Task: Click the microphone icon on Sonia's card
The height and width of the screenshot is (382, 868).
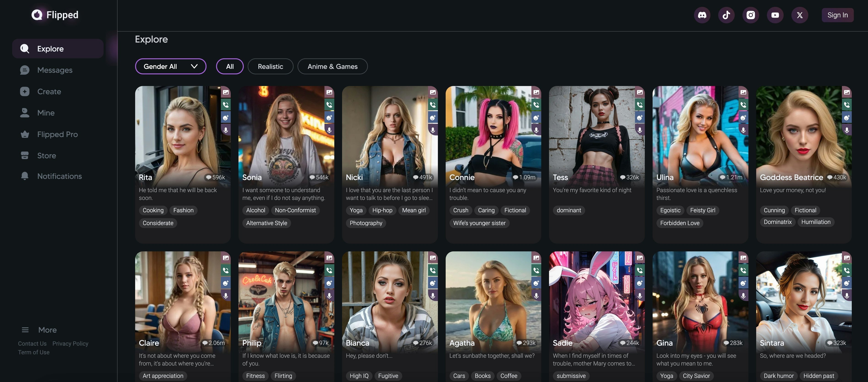Action: click(x=329, y=130)
